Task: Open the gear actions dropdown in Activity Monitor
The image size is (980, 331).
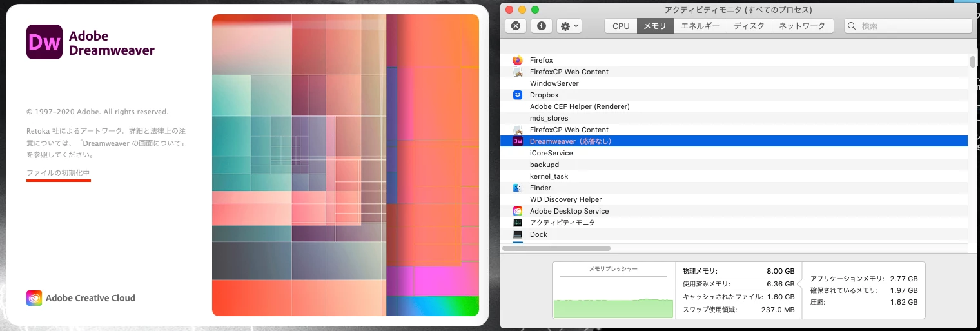Action: pos(569,26)
